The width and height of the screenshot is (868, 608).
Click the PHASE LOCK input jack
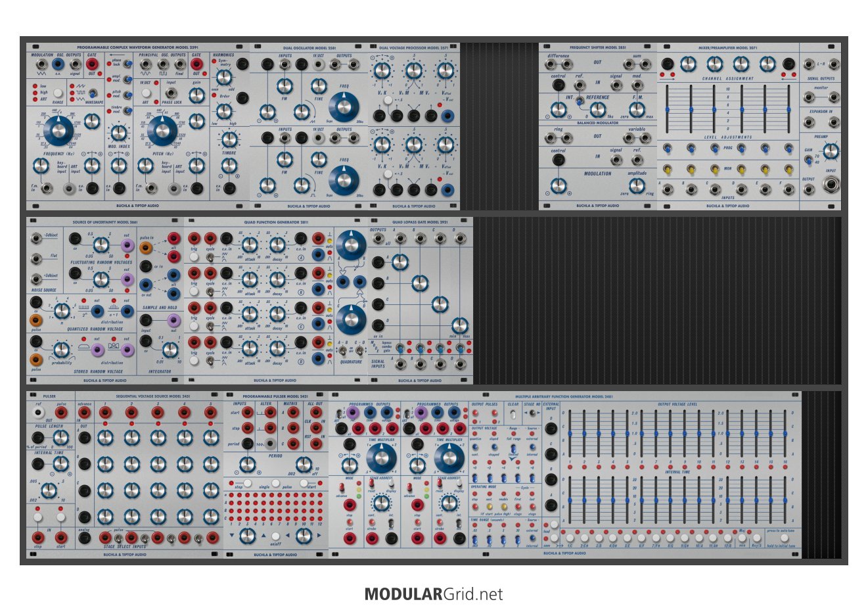tap(171, 93)
